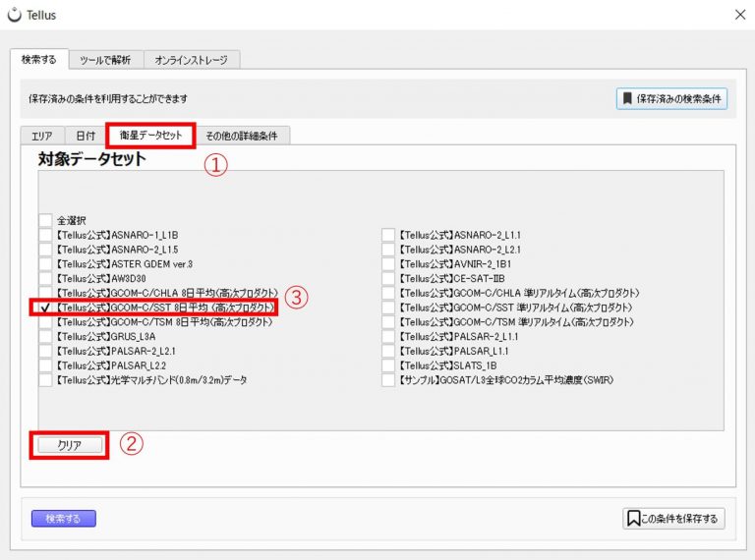Check GCOM-C/TSM 8日平均 checkbox
The image size is (755, 560).
[46, 322]
